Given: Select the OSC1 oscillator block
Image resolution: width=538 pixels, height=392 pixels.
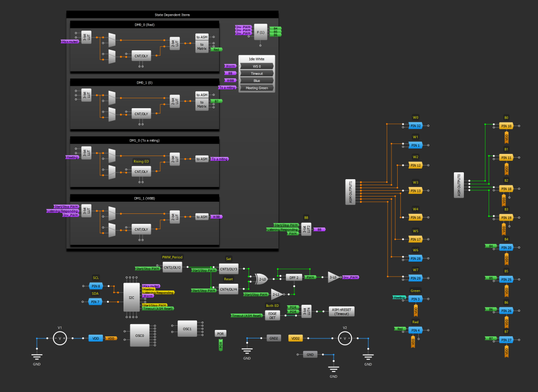Looking at the screenshot, I should pyautogui.click(x=187, y=328).
